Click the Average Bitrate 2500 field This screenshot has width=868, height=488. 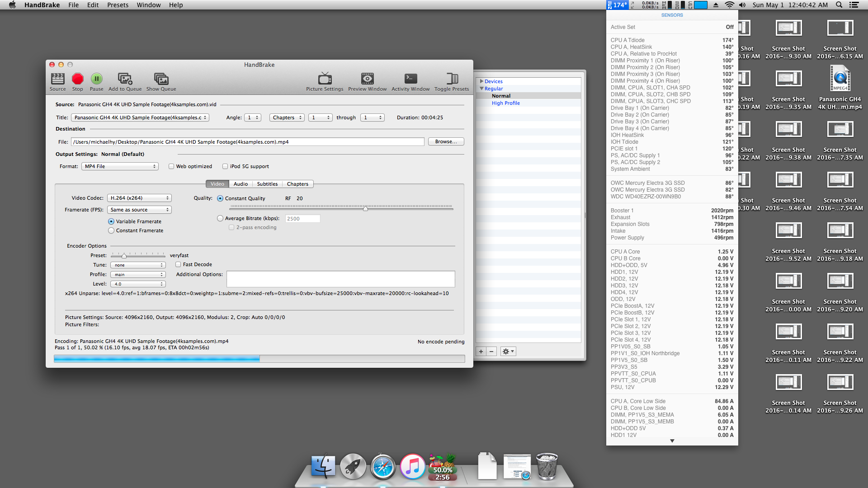tap(302, 219)
